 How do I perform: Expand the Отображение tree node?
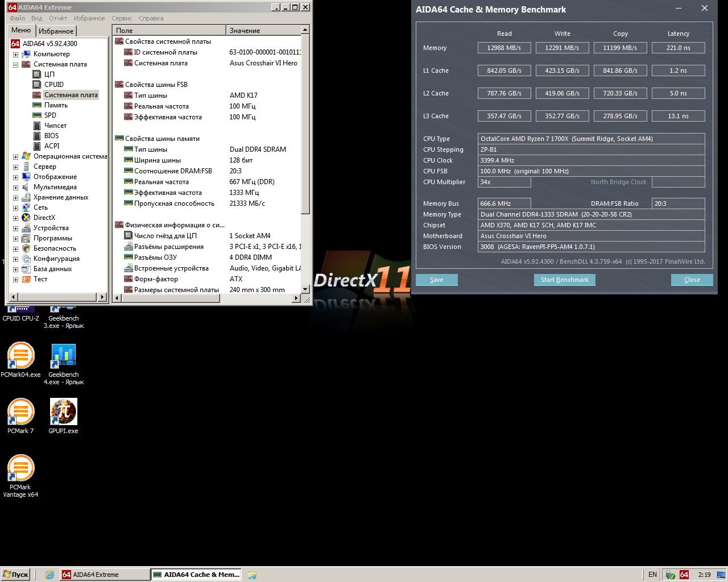pos(15,177)
